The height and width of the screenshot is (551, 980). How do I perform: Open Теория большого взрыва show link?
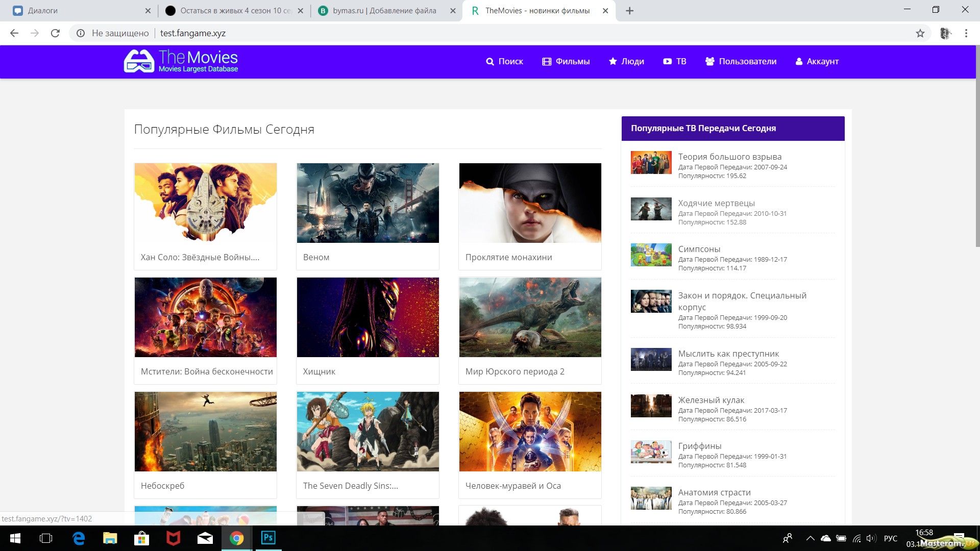coord(729,157)
